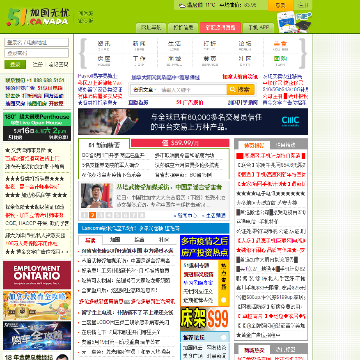This screenshot has width=360, height=360.
Task: Open the 新闻 navigation item
Action: (x=139, y=45)
